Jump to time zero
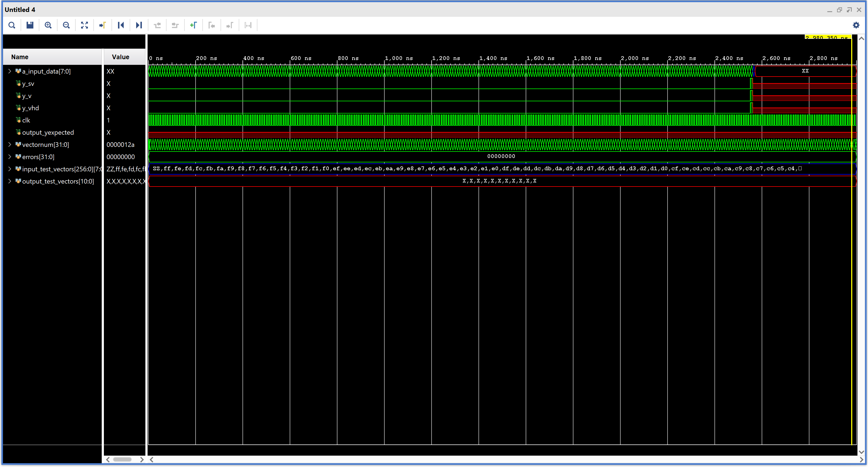This screenshot has width=868, height=467. (x=121, y=25)
